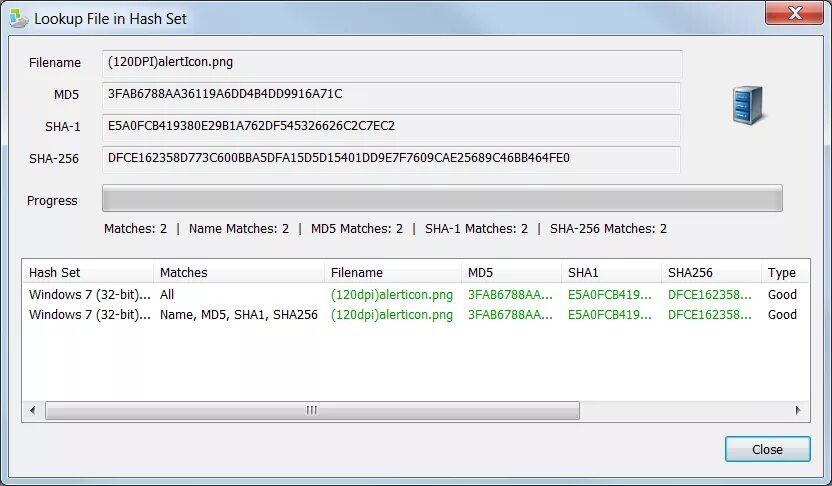Click the Progress bar
Image resolution: width=832 pixels, height=486 pixels.
point(442,198)
